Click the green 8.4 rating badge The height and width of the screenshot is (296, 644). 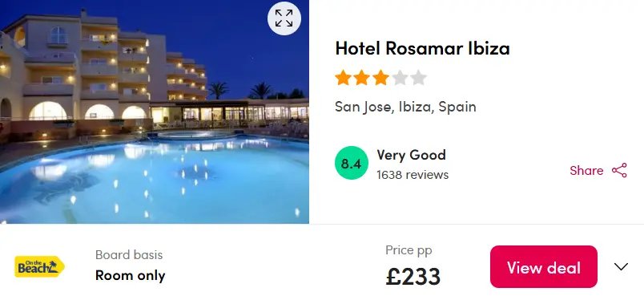[x=351, y=163]
